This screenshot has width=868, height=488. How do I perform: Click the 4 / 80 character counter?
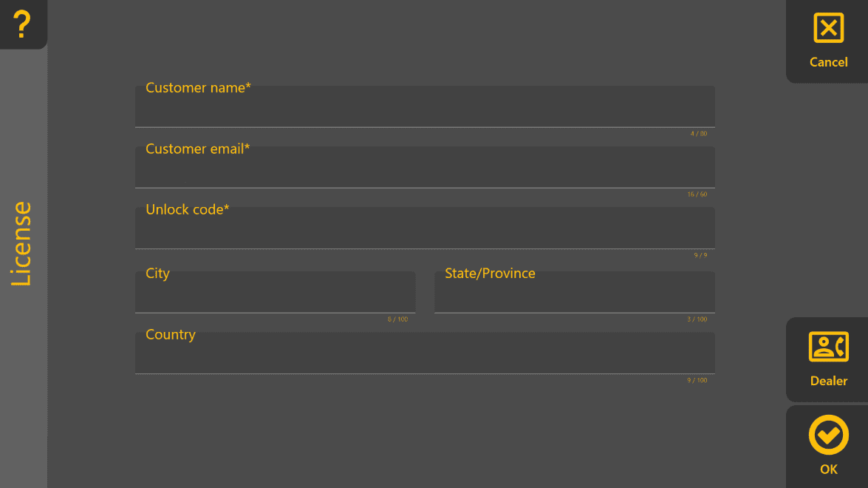point(699,134)
